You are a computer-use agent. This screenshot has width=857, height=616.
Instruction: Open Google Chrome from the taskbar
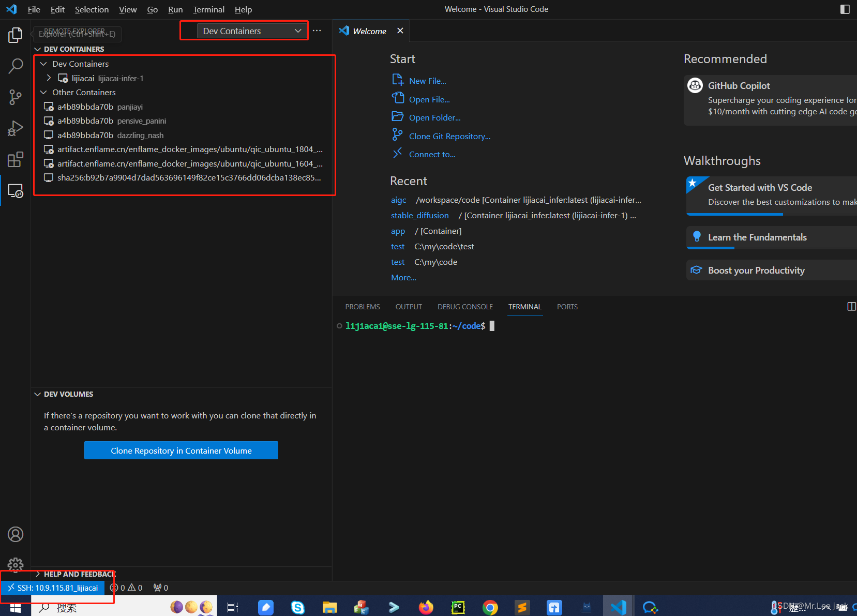point(490,607)
